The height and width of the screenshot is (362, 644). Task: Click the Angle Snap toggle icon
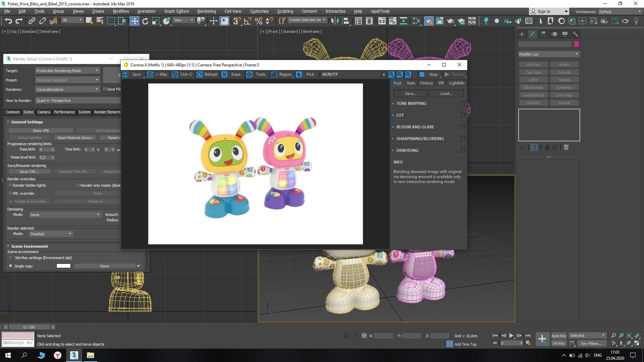click(x=248, y=21)
